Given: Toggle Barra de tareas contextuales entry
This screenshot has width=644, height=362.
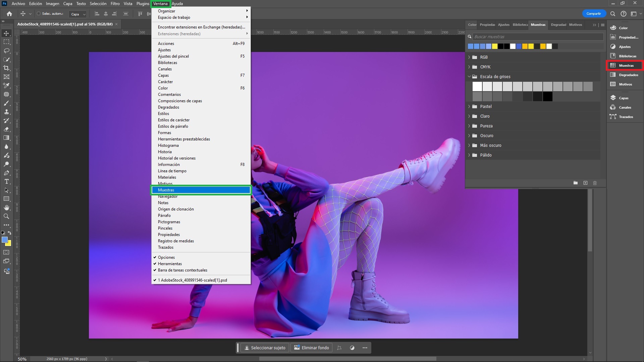Looking at the screenshot, I should pyautogui.click(x=201, y=270).
